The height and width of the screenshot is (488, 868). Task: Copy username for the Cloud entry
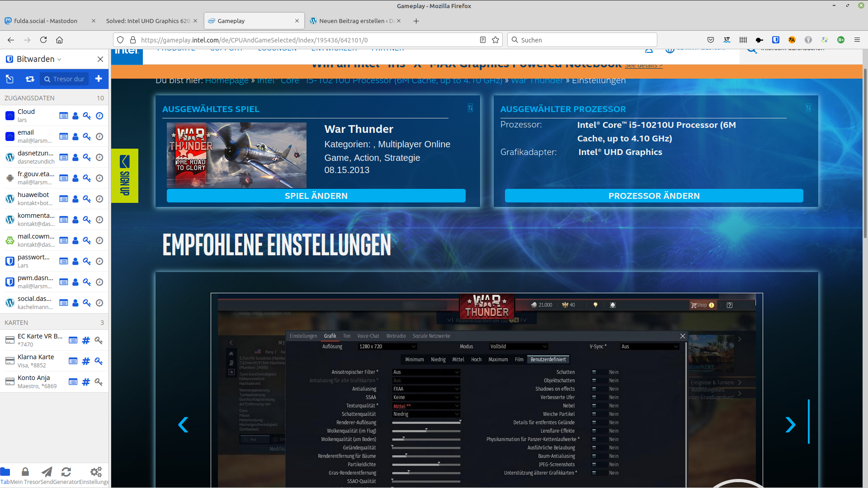click(75, 116)
